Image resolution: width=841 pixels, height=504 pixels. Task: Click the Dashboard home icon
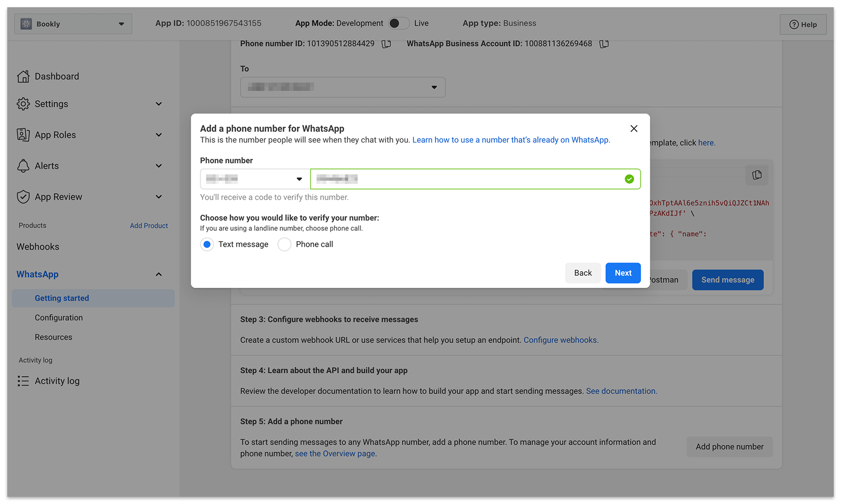[23, 76]
